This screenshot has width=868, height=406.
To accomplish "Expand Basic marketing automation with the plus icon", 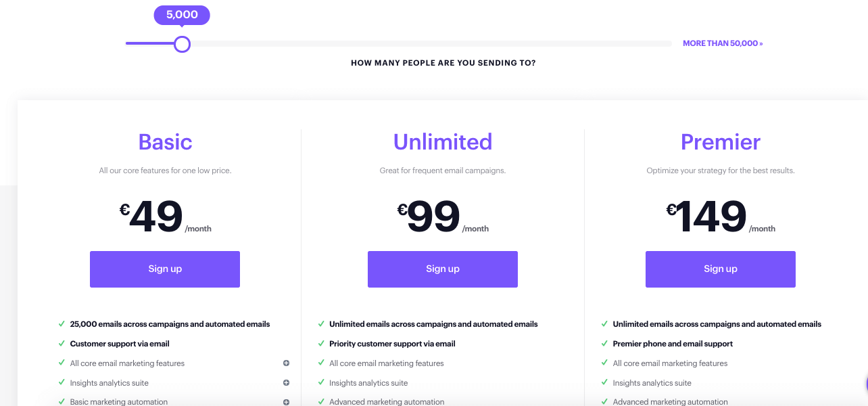I will point(286,402).
